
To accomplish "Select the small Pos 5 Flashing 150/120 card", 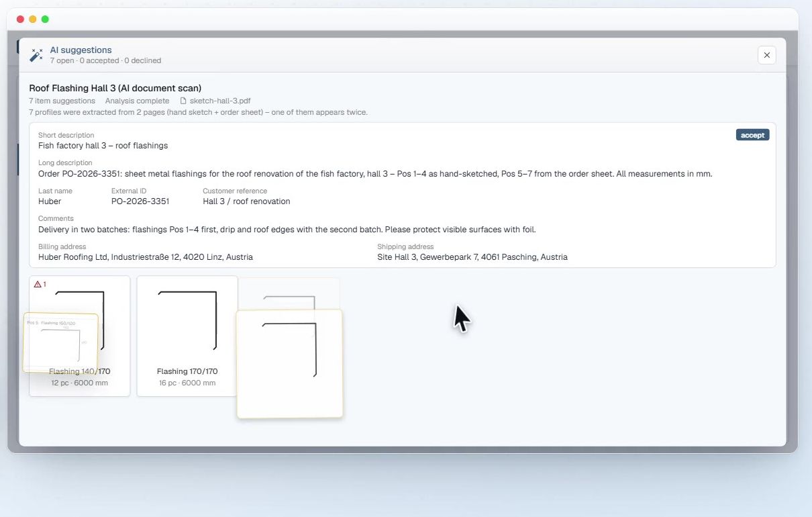I will (x=60, y=342).
